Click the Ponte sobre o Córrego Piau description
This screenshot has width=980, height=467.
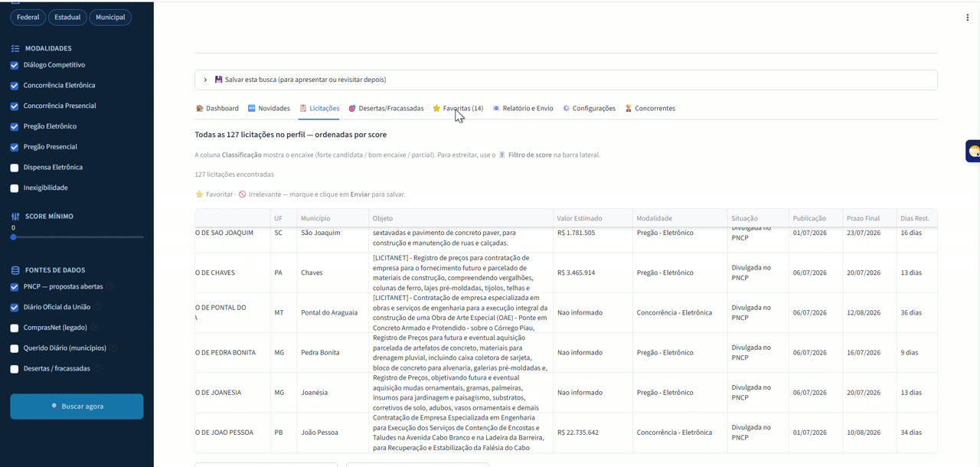[461, 312]
